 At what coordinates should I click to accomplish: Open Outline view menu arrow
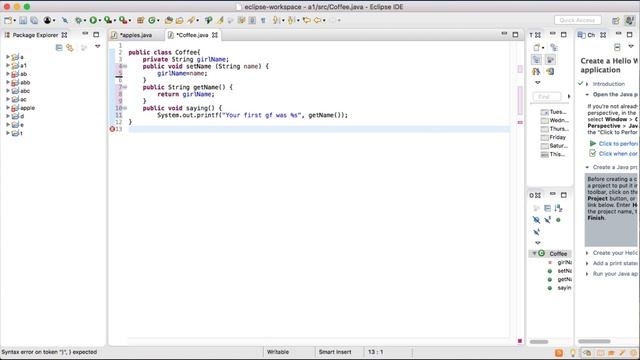[538, 243]
